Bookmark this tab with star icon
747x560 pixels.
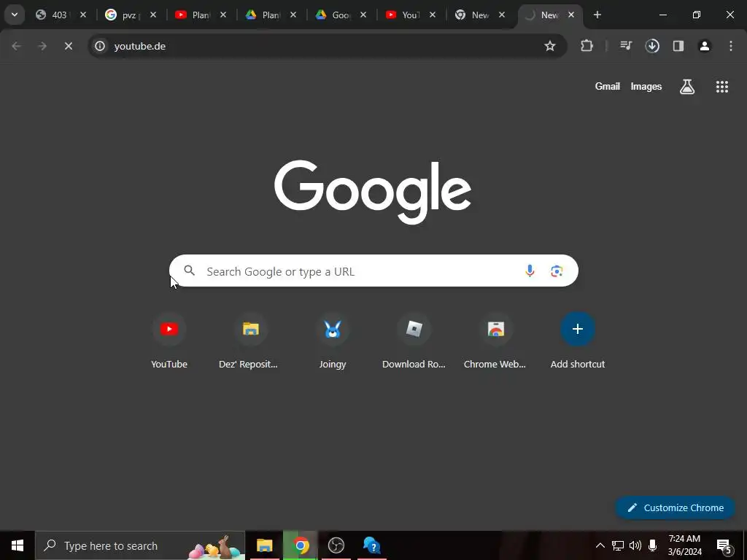550,46
